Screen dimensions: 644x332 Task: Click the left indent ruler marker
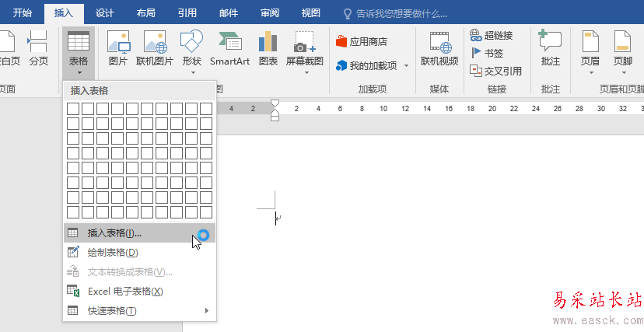[x=275, y=117]
